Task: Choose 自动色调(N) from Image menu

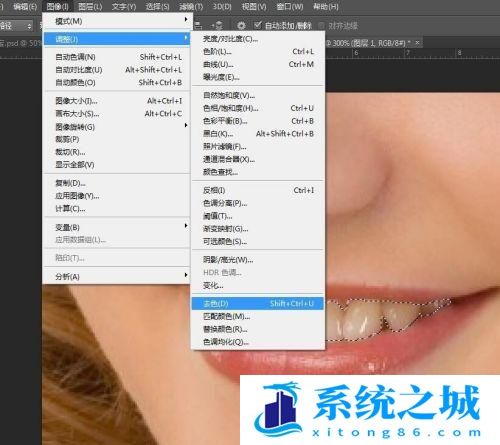Action: coord(116,57)
